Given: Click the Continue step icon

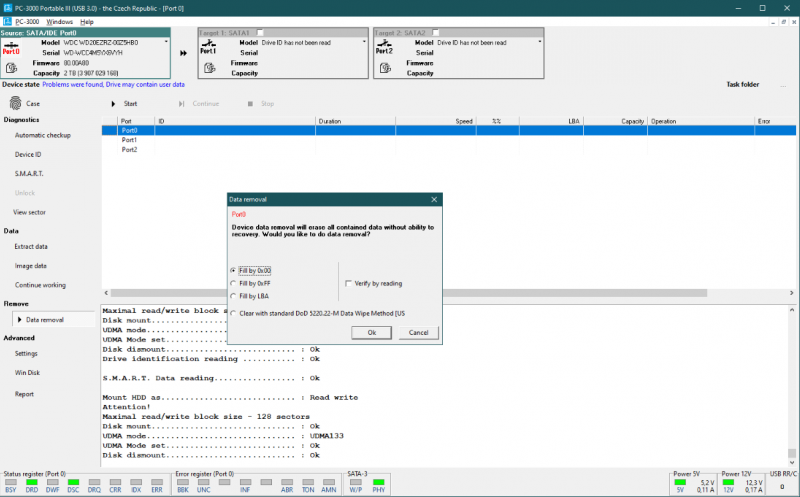Looking at the screenshot, I should [x=181, y=104].
